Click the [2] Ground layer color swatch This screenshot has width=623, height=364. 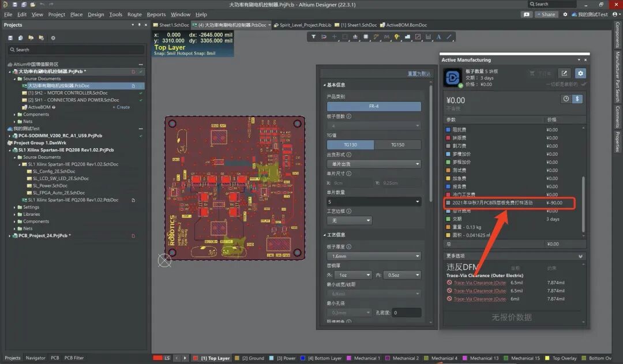tap(237, 358)
